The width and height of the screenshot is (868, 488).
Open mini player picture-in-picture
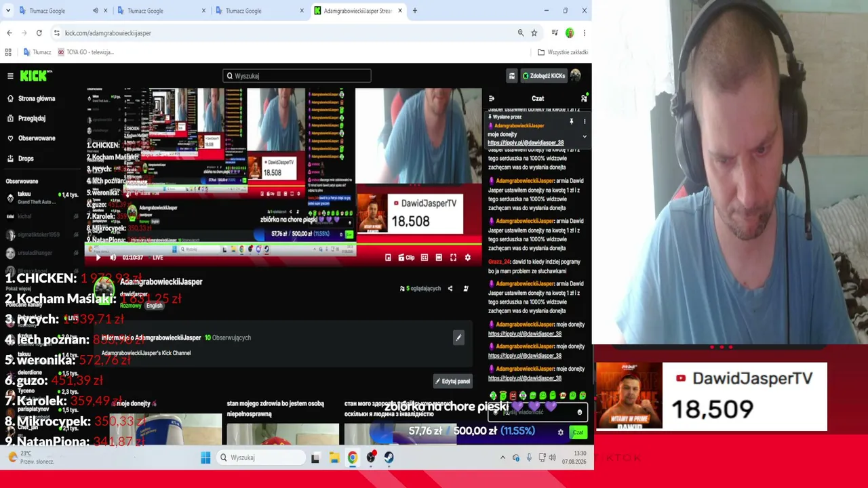click(x=388, y=258)
